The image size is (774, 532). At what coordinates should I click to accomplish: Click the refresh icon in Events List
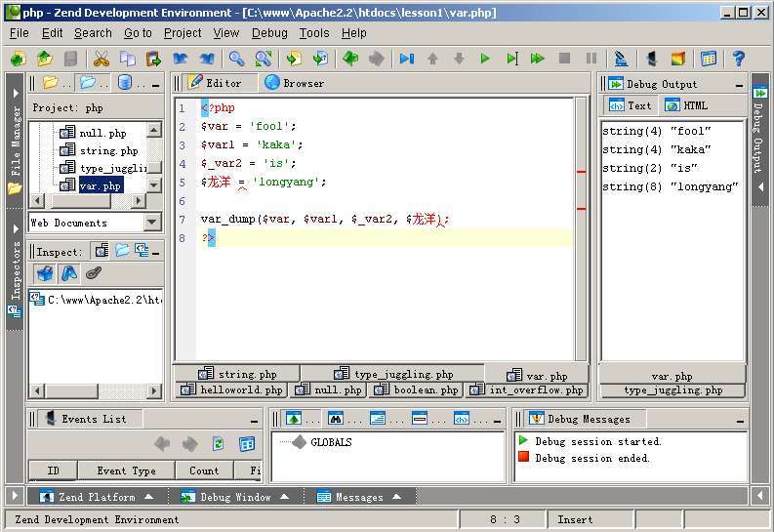(x=218, y=444)
